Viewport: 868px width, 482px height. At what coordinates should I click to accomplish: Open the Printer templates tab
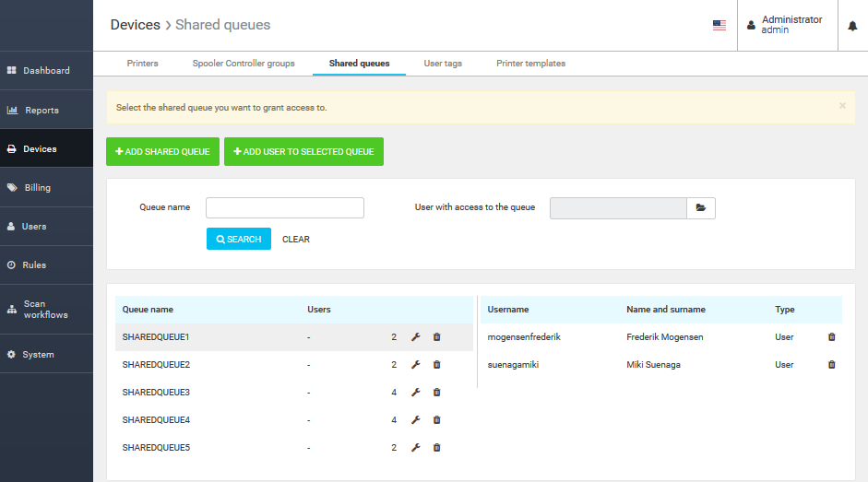[530, 64]
